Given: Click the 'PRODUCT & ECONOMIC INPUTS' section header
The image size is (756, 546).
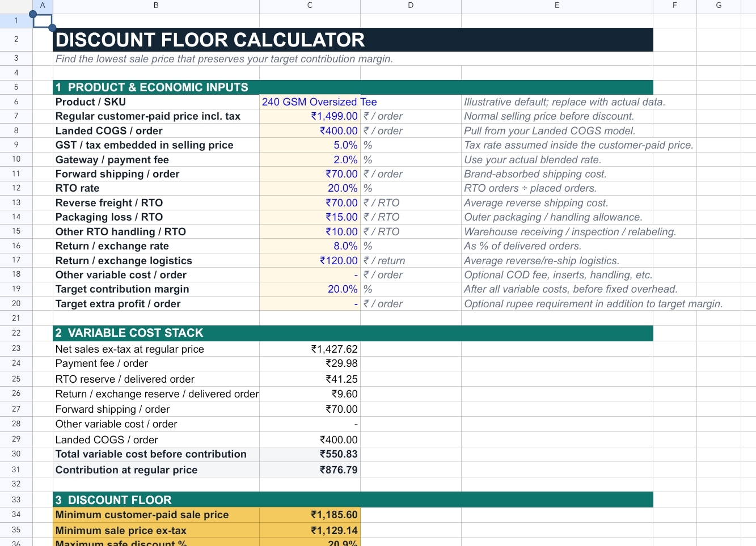Looking at the screenshot, I should tap(353, 87).
